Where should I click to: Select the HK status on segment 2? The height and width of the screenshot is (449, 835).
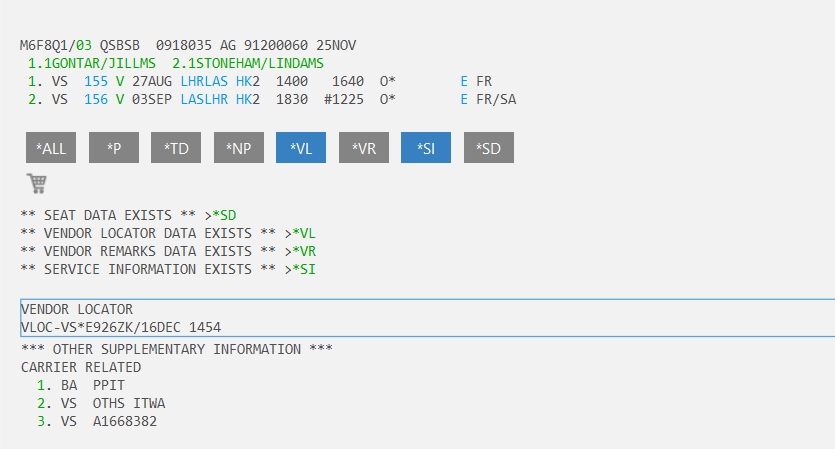pos(244,100)
